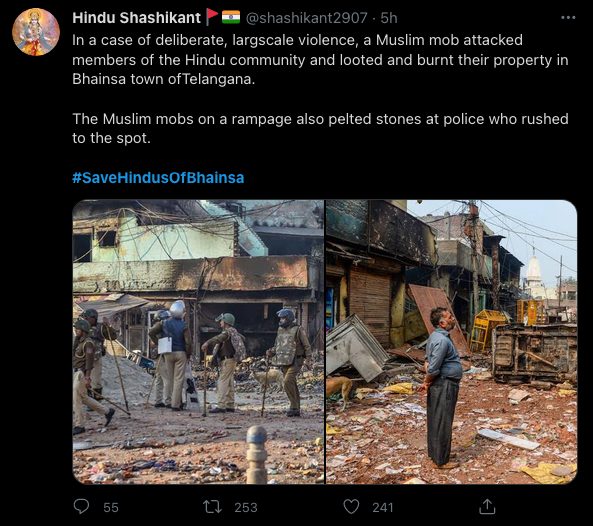Click the Indian tricolor flag emoji

tap(231, 17)
